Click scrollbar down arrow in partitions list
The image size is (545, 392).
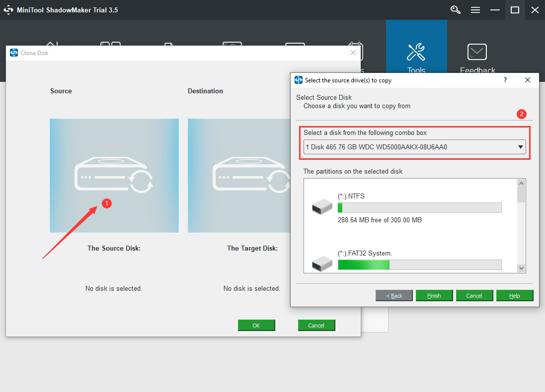pyautogui.click(x=521, y=268)
